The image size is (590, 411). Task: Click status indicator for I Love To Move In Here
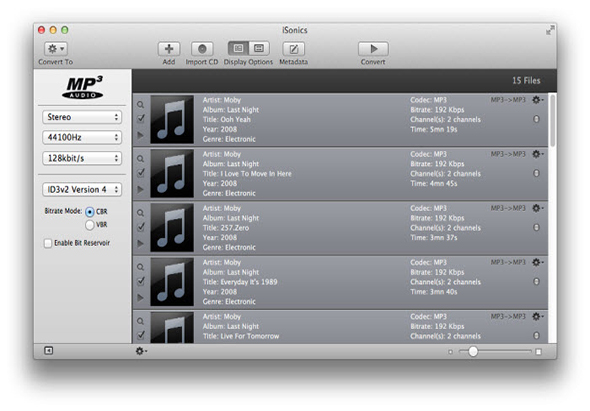point(536,174)
